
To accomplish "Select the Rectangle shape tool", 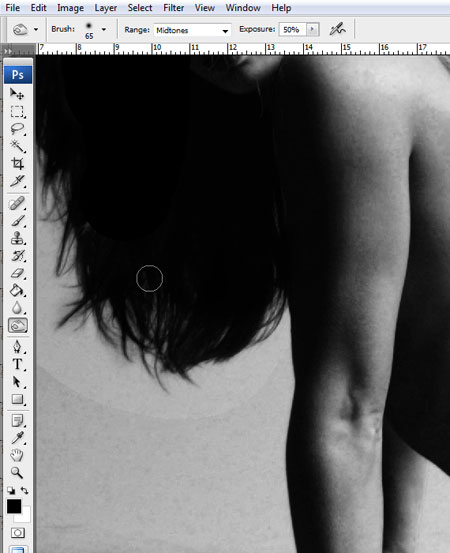I will pos(17,399).
